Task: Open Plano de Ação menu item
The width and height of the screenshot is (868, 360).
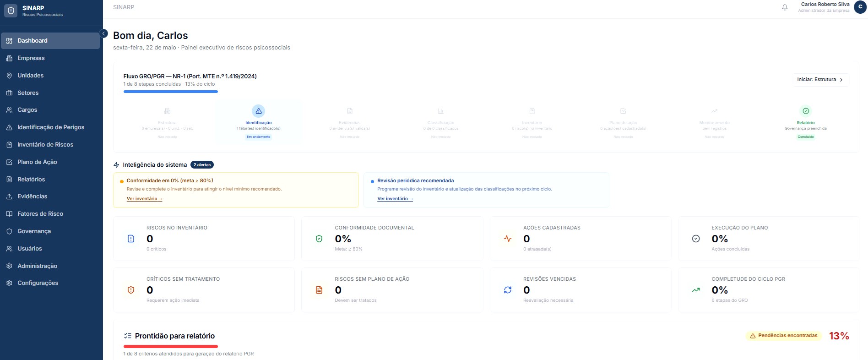Action: (50, 162)
